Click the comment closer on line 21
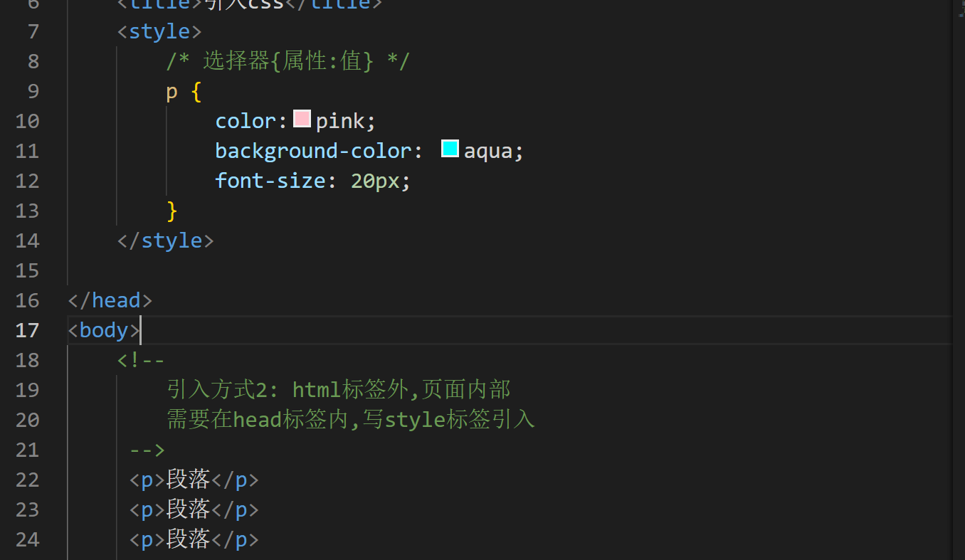The width and height of the screenshot is (965, 560). [x=147, y=449]
